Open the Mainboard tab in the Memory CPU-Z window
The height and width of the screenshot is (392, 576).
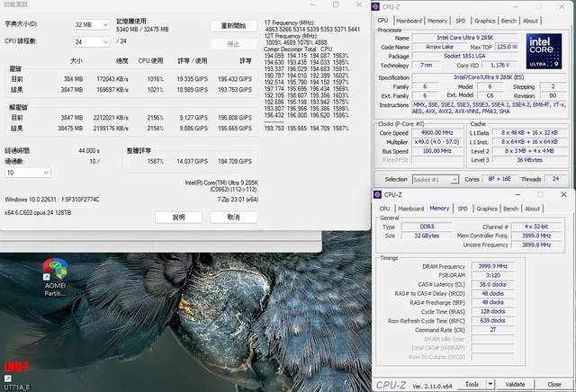tap(411, 209)
